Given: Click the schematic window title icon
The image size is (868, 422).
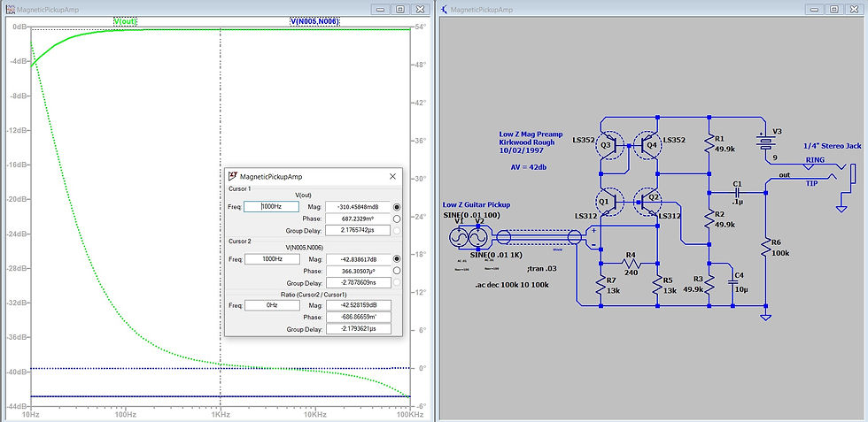Looking at the screenshot, I should 445,10.
